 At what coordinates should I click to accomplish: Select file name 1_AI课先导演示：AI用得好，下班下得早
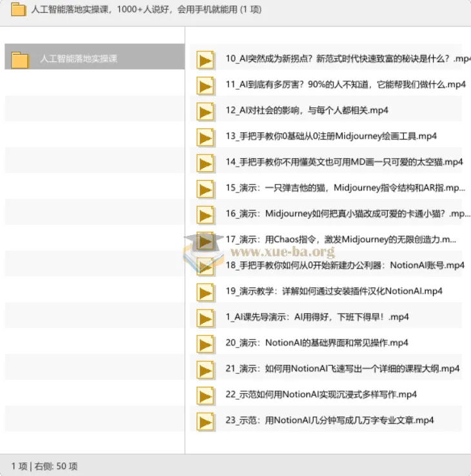coord(317,316)
